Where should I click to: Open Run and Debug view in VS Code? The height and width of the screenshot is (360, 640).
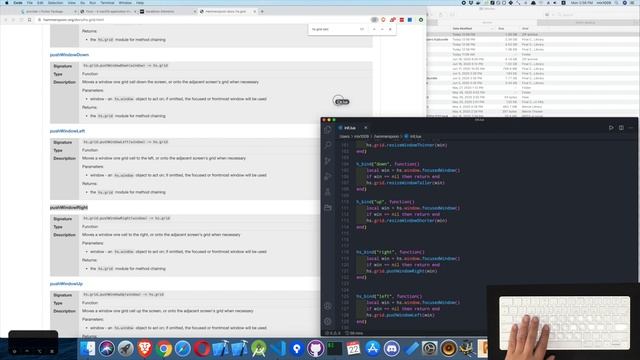click(328, 176)
